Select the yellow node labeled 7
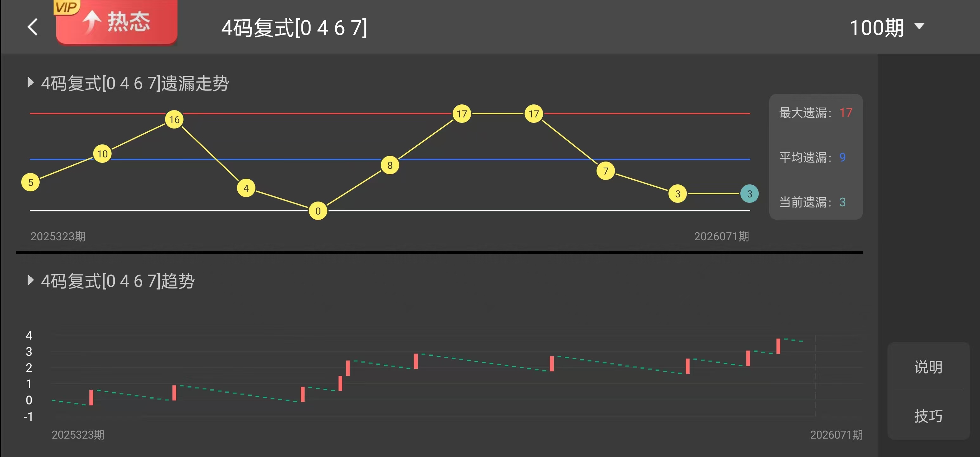Screen dimensions: 980x457 606,171
